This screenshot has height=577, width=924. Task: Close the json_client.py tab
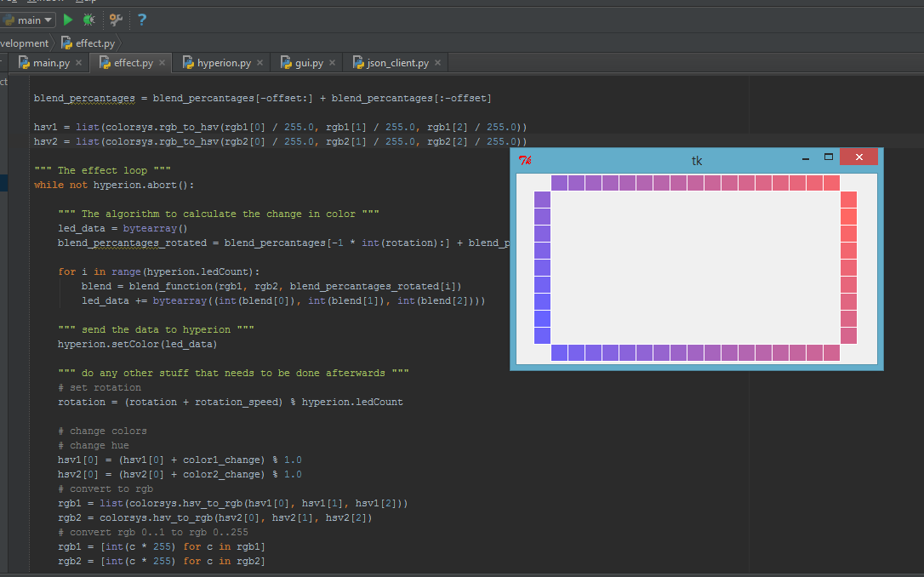pyautogui.click(x=438, y=62)
